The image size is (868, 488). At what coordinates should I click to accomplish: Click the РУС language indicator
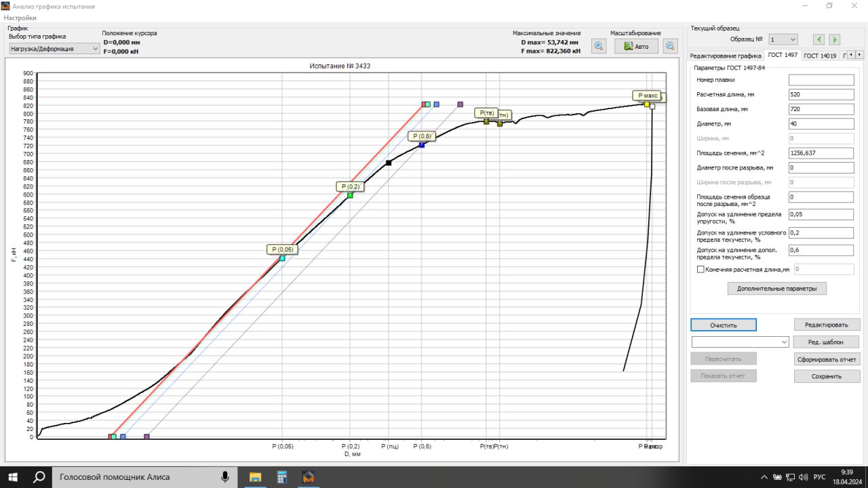819,477
